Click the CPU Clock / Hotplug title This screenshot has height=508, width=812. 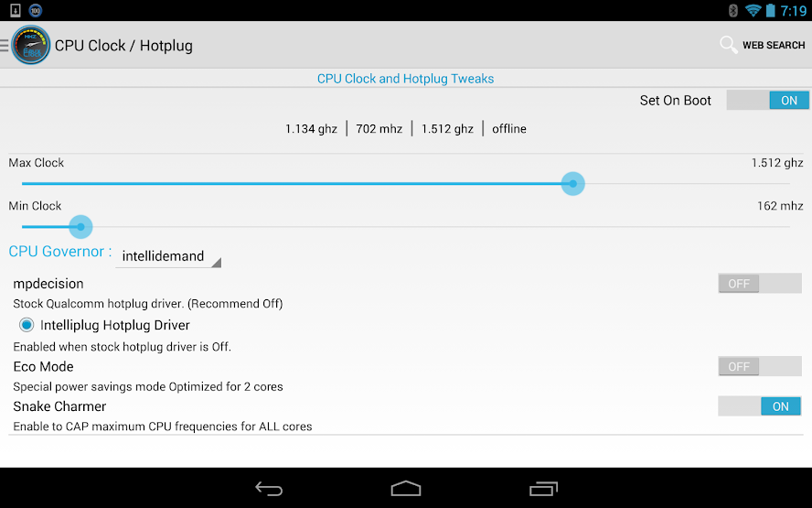pos(123,46)
